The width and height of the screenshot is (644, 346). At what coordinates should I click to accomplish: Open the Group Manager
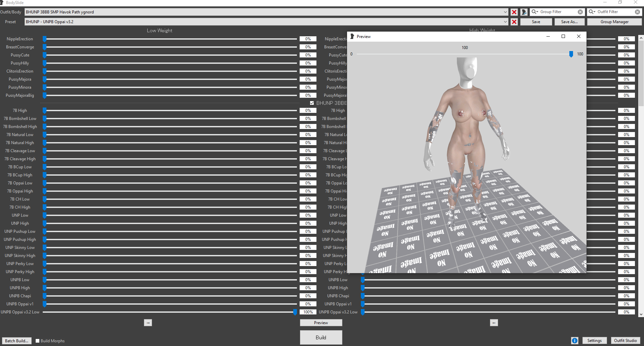click(x=614, y=22)
